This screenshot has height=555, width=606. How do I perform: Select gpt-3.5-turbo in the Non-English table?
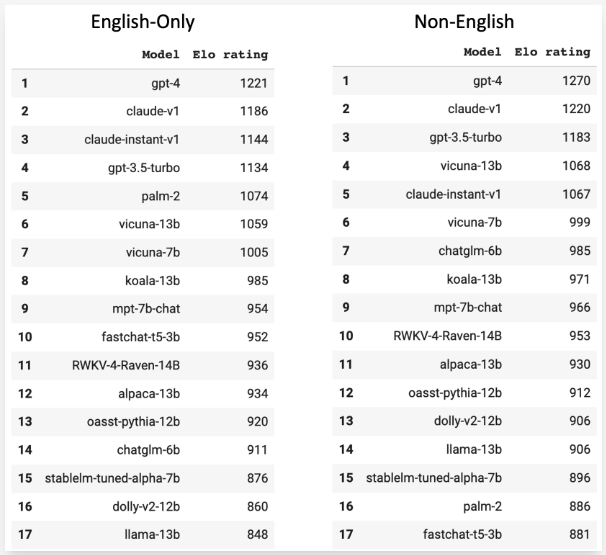pyautogui.click(x=466, y=138)
